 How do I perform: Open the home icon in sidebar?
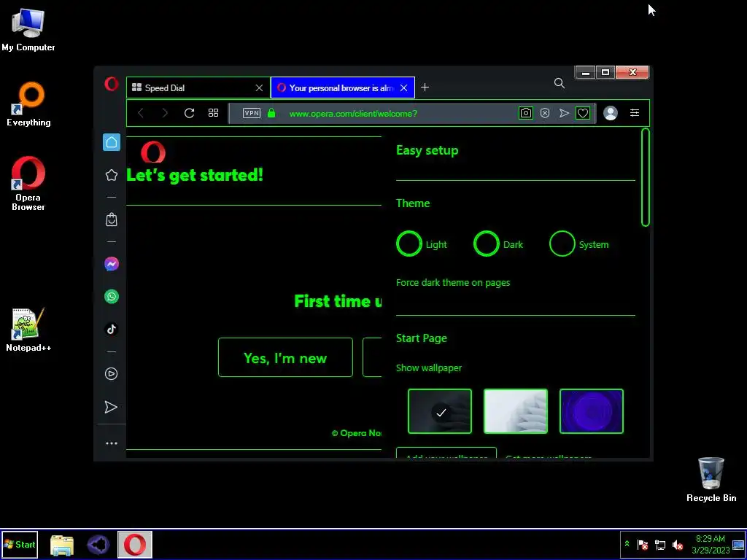(112, 142)
